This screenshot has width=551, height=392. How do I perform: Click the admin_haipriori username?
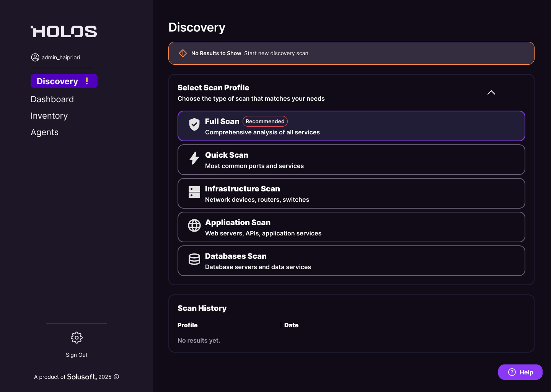(x=61, y=57)
